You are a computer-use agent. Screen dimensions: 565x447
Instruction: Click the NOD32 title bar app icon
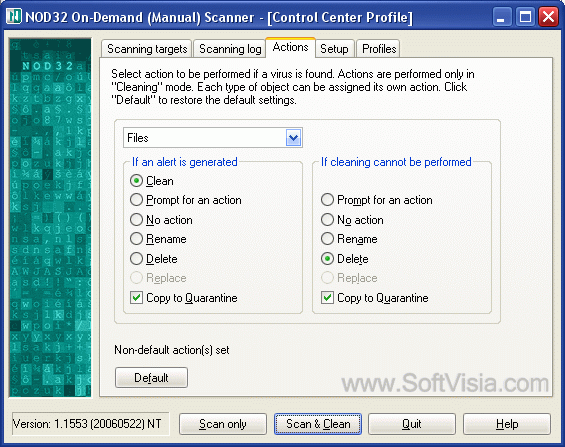point(14,16)
